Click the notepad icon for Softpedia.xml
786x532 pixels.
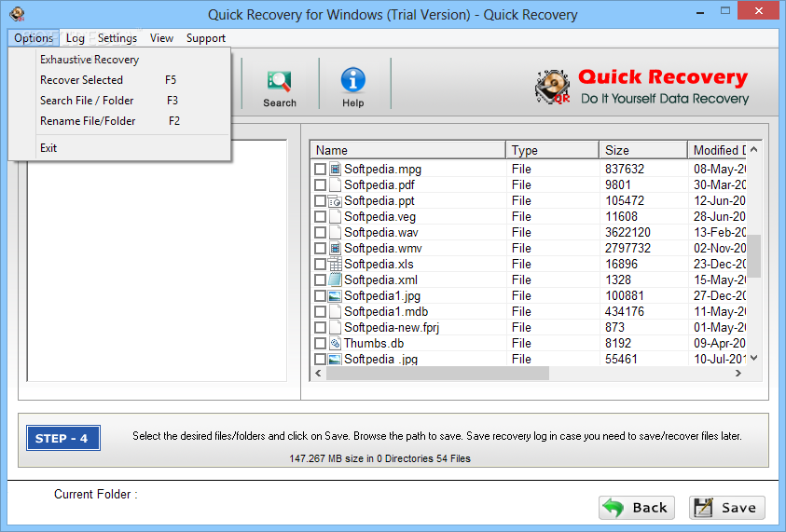[336, 280]
